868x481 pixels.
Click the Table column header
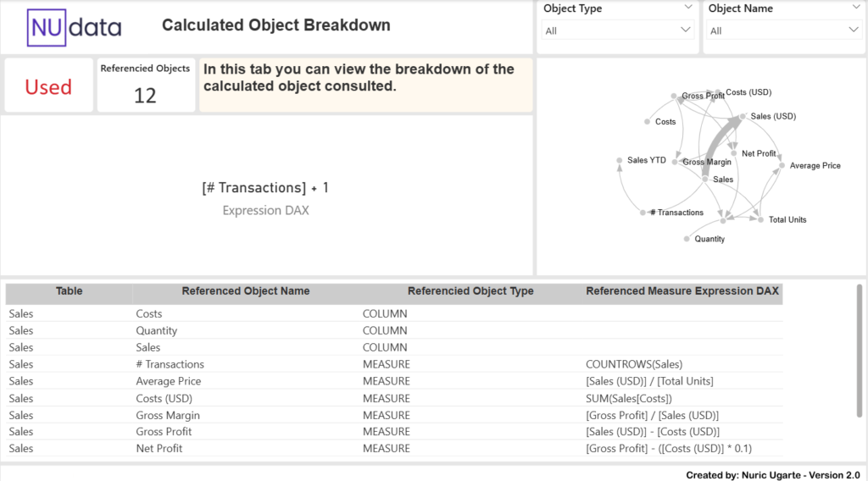[x=69, y=291]
